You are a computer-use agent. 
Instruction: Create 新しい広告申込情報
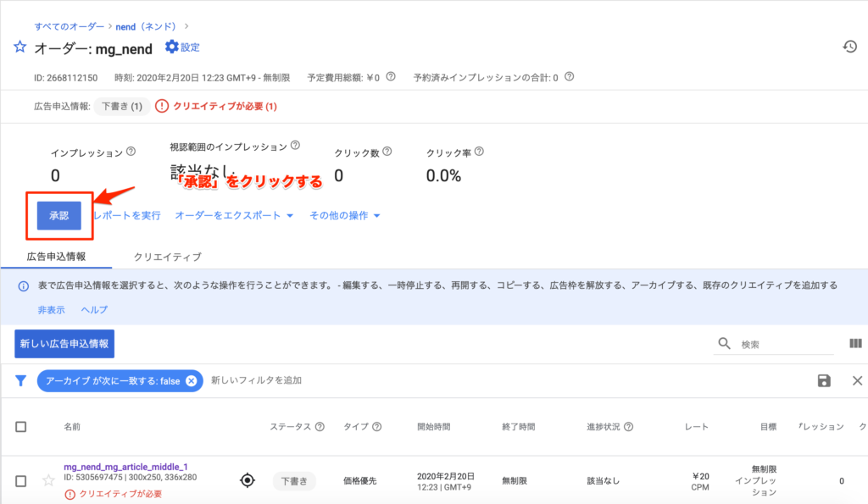(x=64, y=344)
